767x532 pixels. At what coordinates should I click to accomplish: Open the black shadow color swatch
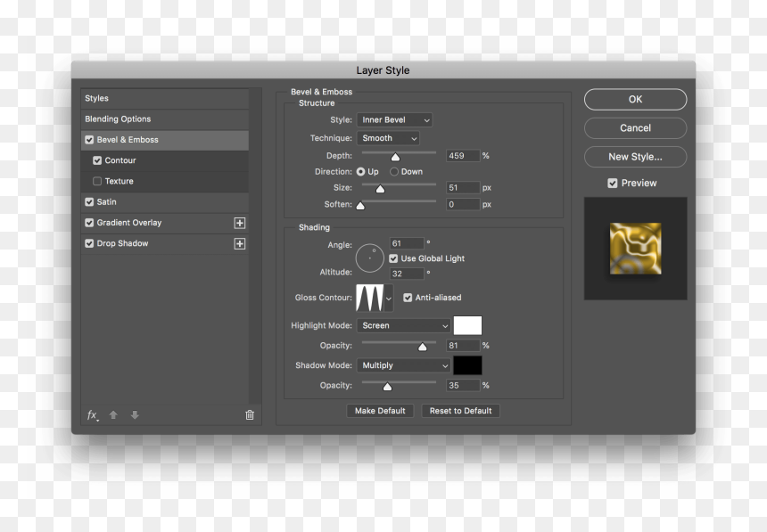[x=467, y=365]
